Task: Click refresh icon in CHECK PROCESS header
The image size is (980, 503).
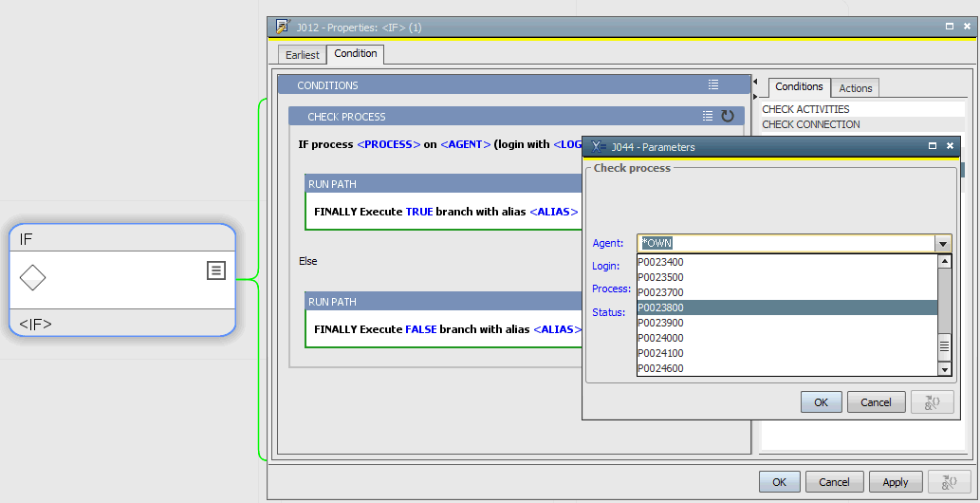Action: [728, 116]
